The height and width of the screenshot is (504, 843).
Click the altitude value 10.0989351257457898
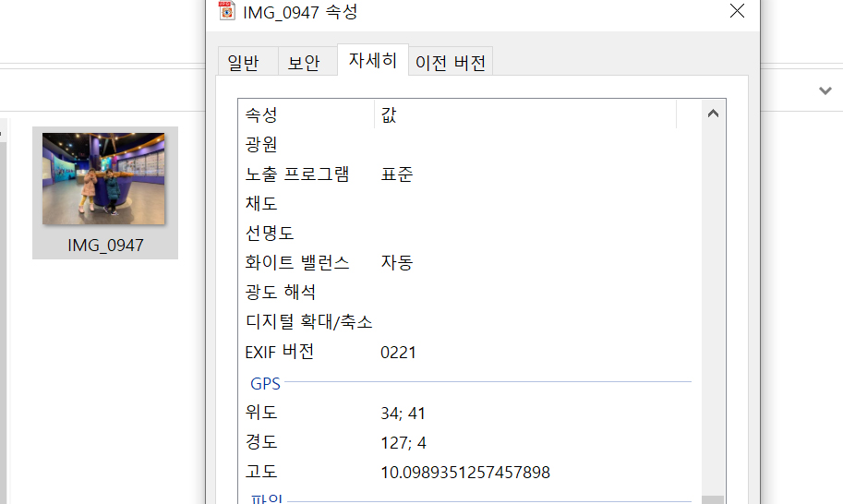tap(465, 473)
